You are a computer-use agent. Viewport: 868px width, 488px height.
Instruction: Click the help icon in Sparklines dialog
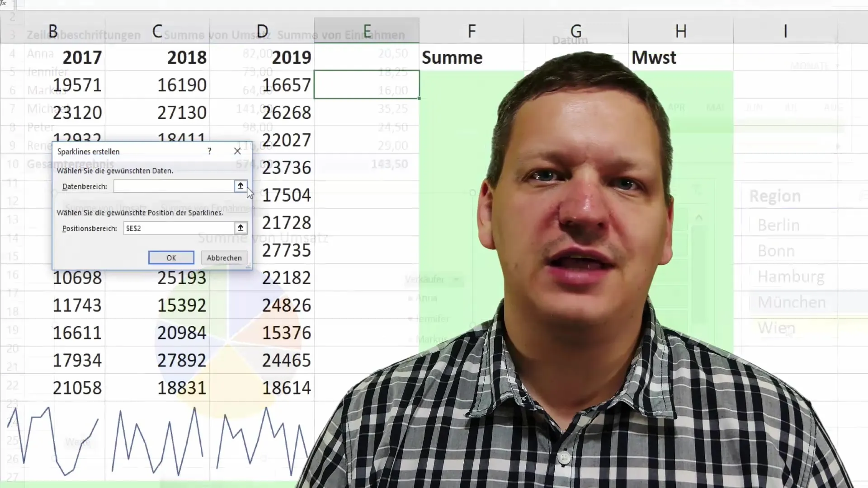pos(209,151)
